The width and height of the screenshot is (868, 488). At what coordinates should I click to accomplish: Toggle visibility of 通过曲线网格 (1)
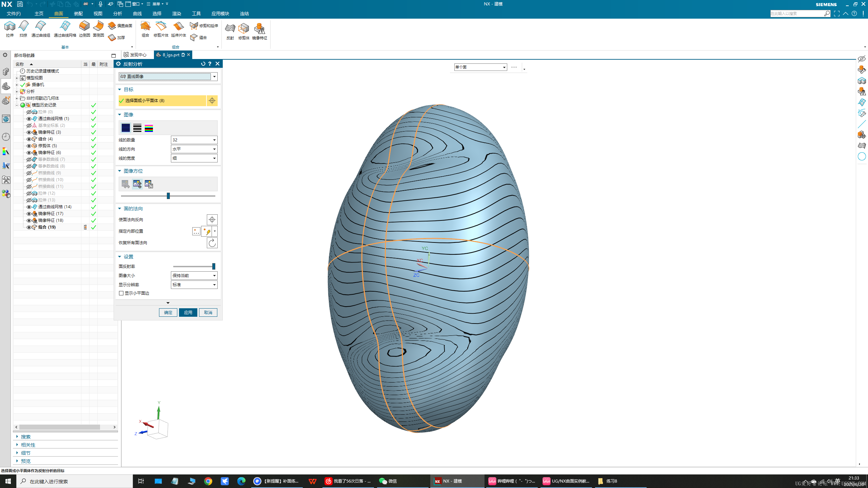(x=29, y=119)
